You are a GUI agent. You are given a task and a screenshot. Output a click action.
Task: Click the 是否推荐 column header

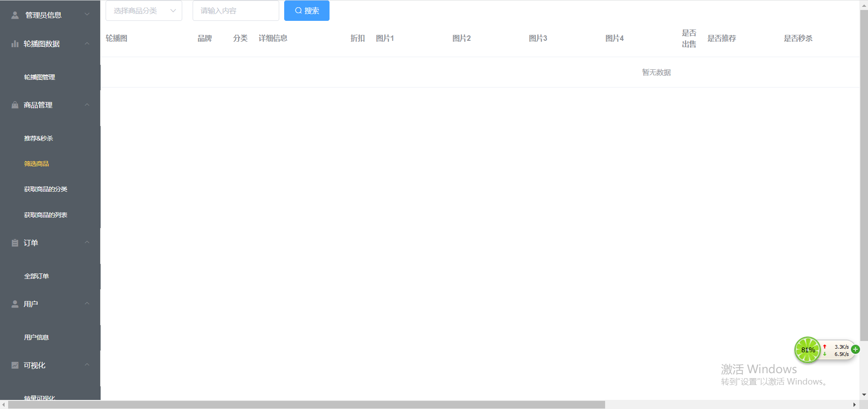pos(722,38)
